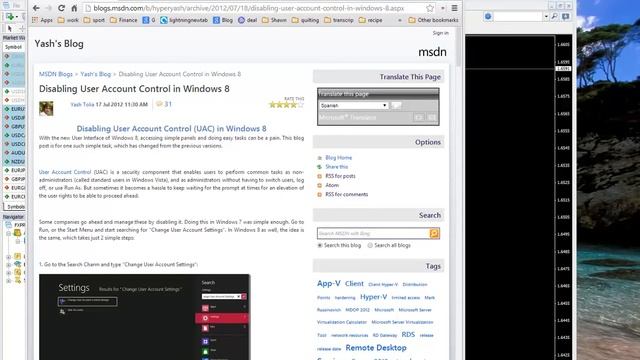
Task: Click the 'Yash Tolia' author link
Action: tap(82, 104)
